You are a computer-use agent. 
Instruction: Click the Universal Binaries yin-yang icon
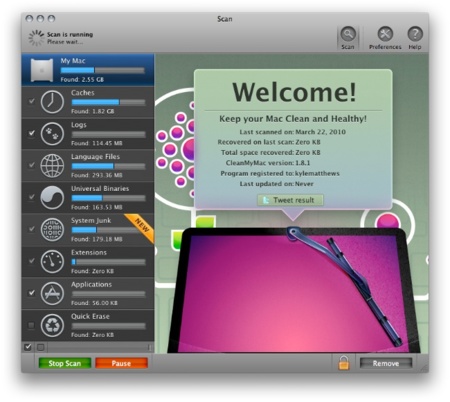pyautogui.click(x=52, y=198)
